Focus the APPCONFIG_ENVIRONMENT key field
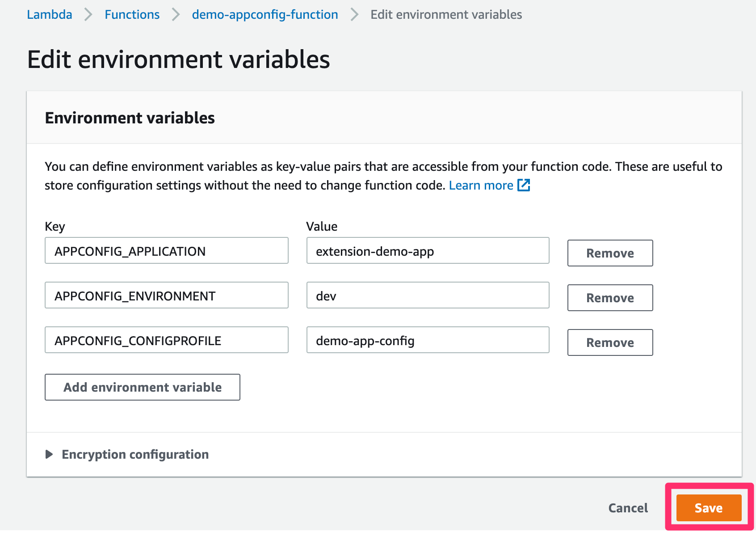 pos(166,296)
